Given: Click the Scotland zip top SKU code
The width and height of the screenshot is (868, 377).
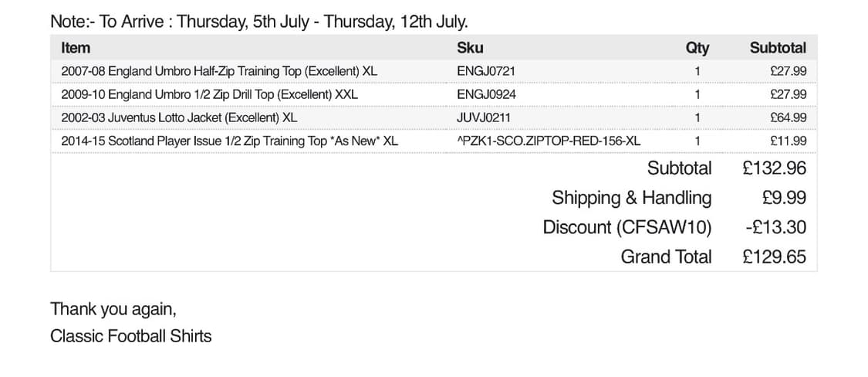Looking at the screenshot, I should point(549,141).
